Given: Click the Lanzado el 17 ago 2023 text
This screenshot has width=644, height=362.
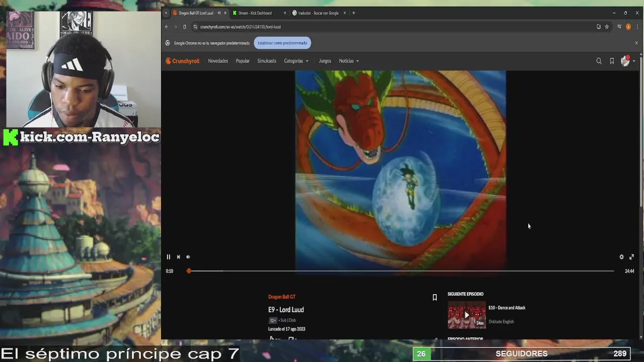Looking at the screenshot, I should pos(287,329).
